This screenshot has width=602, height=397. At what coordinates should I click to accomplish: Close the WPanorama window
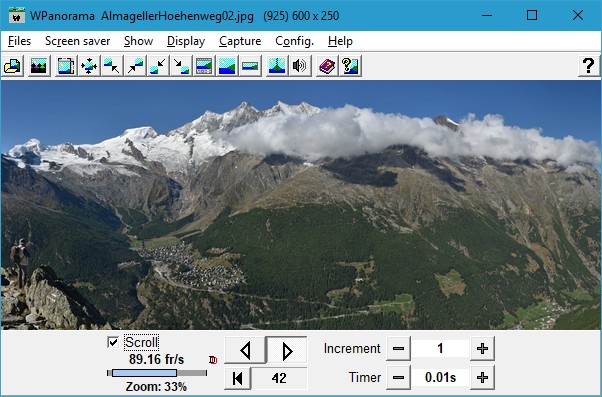(577, 15)
